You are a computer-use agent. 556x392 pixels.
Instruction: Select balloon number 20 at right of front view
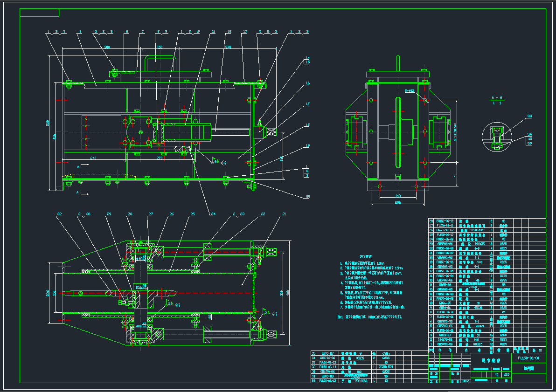pyautogui.click(x=308, y=196)
